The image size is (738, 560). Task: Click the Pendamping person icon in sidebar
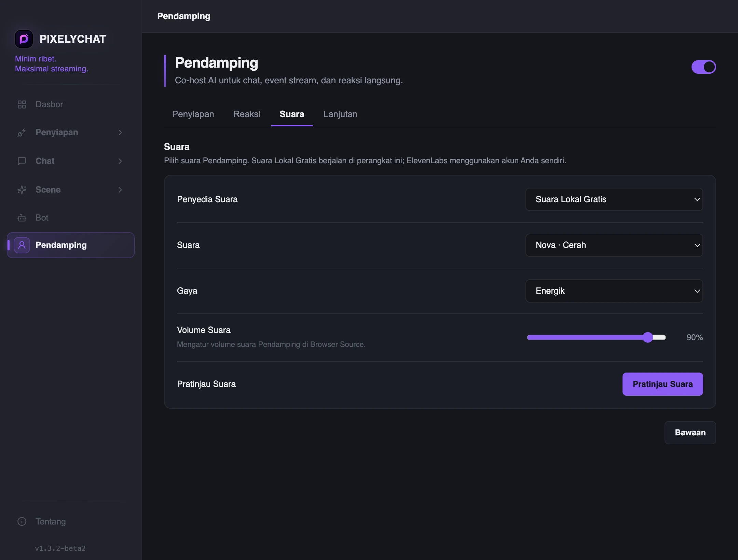22,245
